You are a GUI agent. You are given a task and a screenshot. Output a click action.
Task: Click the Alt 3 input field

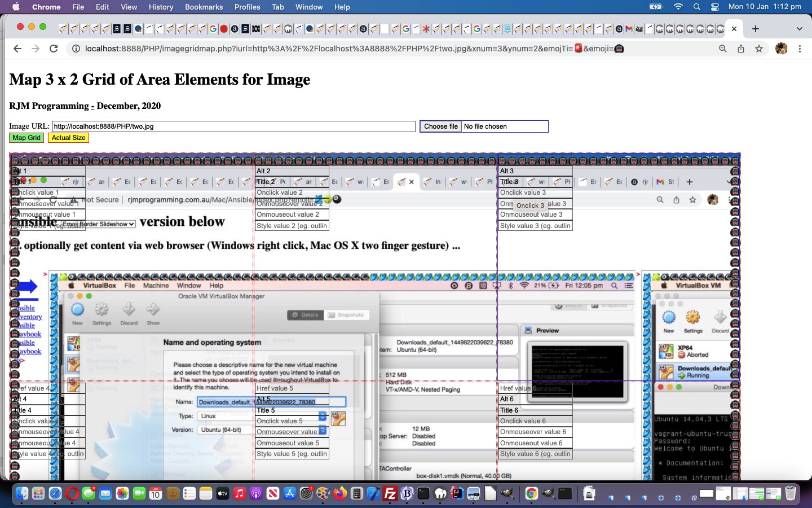tap(536, 171)
